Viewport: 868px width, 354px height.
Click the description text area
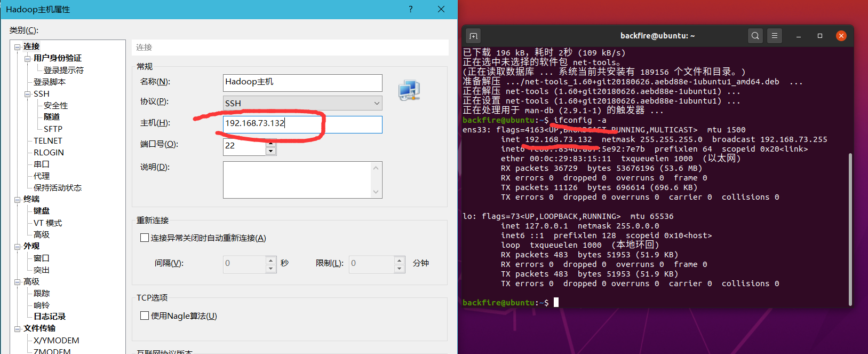click(x=297, y=179)
